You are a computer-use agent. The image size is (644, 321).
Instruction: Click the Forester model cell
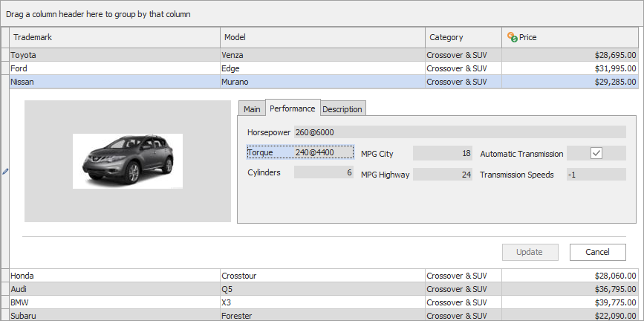coord(323,315)
